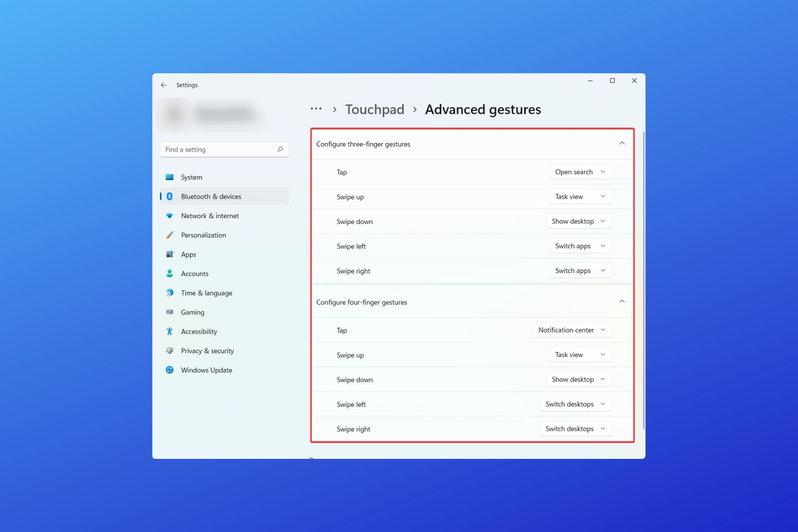Click the back arrow in Settings title bar
The width and height of the screenshot is (798, 532).
click(x=164, y=85)
